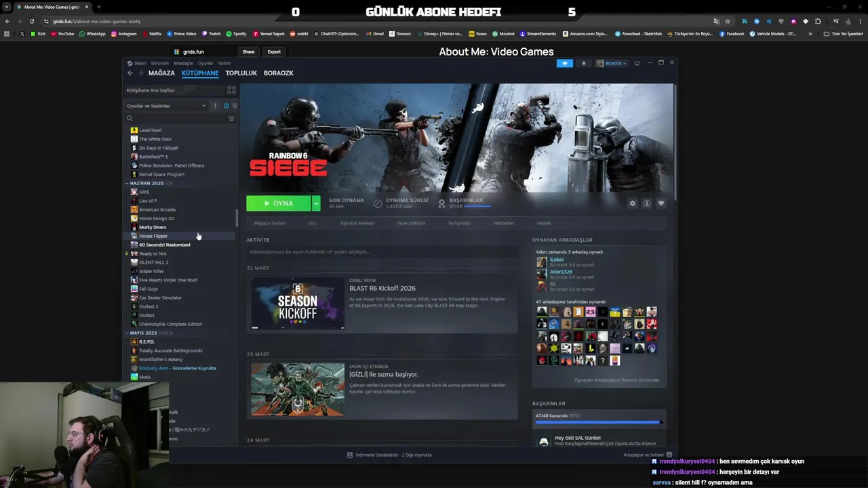Open Kütüphane Ana Sayfası button
Image resolution: width=868 pixels, height=488 pixels.
click(x=174, y=90)
